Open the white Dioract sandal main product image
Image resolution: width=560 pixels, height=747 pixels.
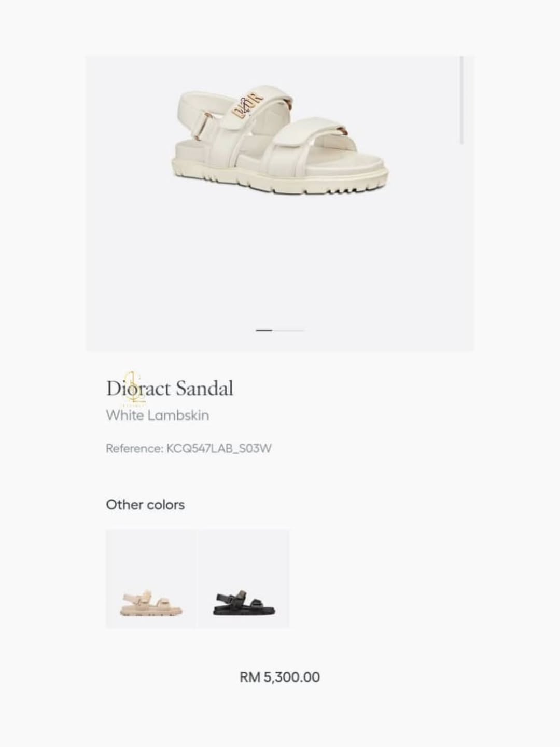click(x=279, y=143)
